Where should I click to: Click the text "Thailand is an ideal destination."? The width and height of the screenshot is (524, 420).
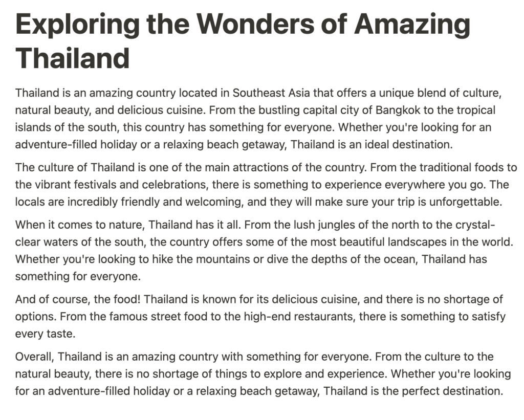372,144
